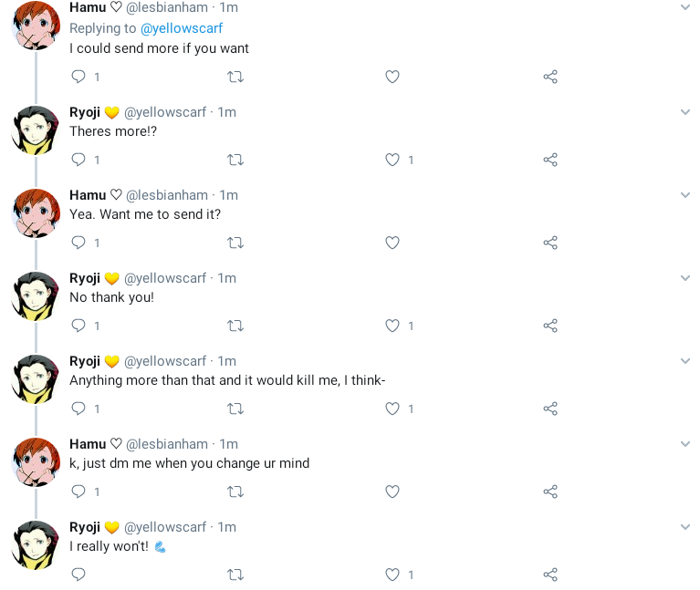Retweet "Anything more than that" tweet

coord(235,409)
